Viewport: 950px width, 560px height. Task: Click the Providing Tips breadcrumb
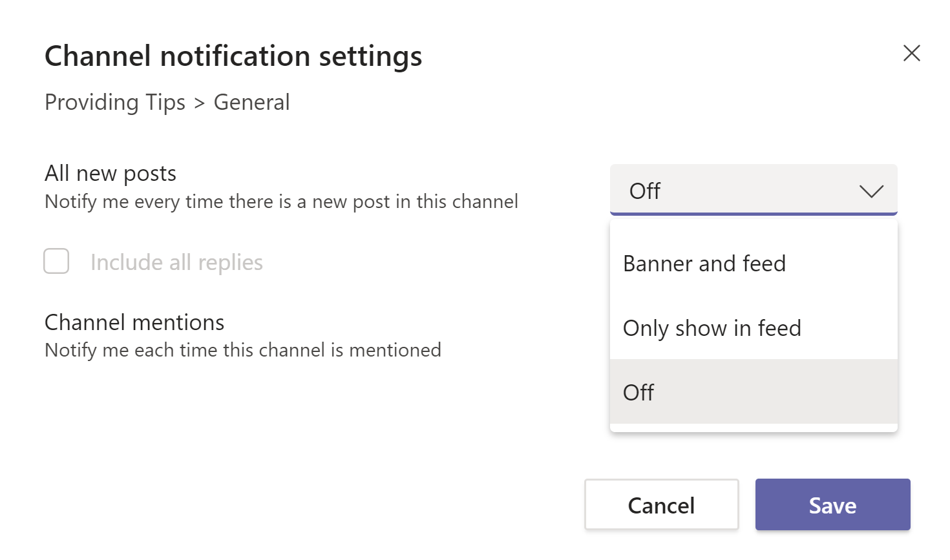tap(114, 102)
